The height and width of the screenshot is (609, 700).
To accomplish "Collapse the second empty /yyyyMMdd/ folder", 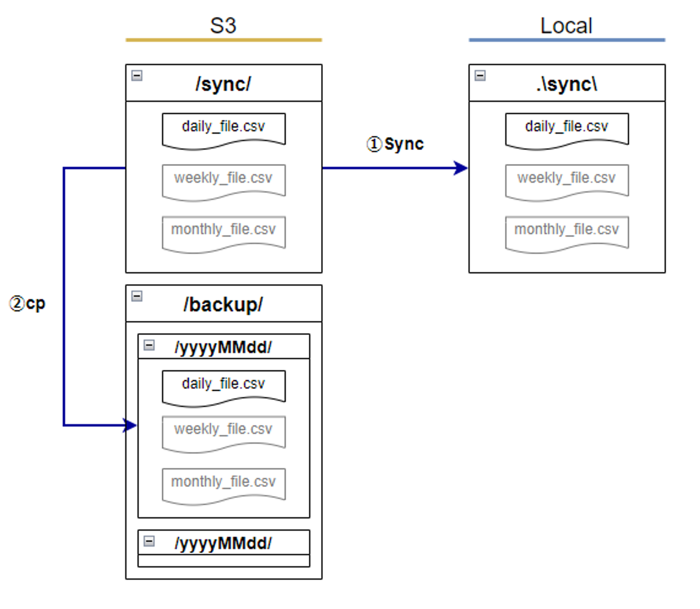I will (x=149, y=541).
